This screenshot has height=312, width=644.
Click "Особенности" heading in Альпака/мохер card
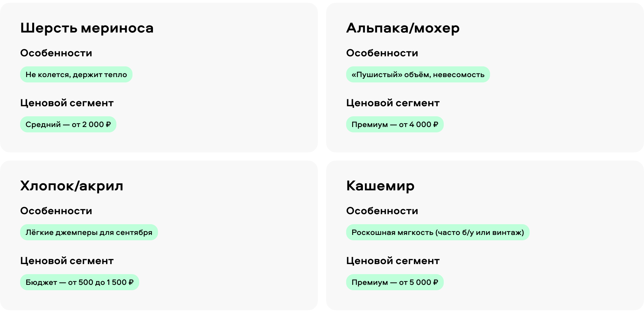click(382, 53)
